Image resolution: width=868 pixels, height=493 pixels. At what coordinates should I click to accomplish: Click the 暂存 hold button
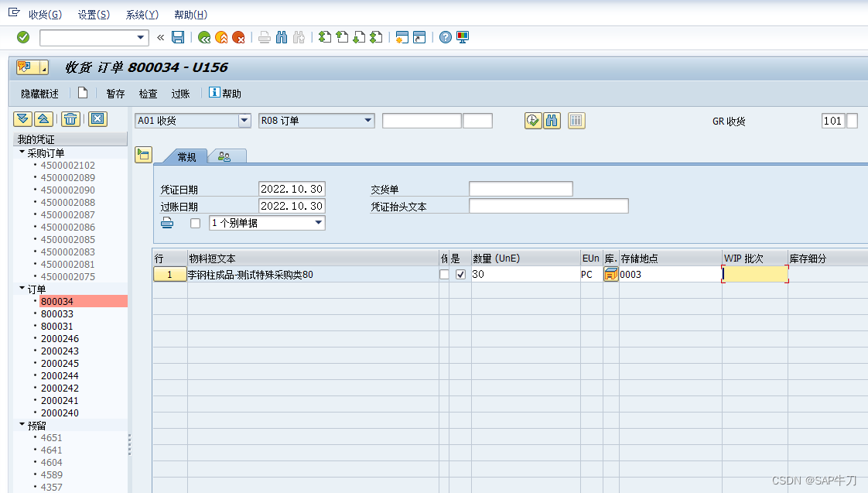[116, 94]
